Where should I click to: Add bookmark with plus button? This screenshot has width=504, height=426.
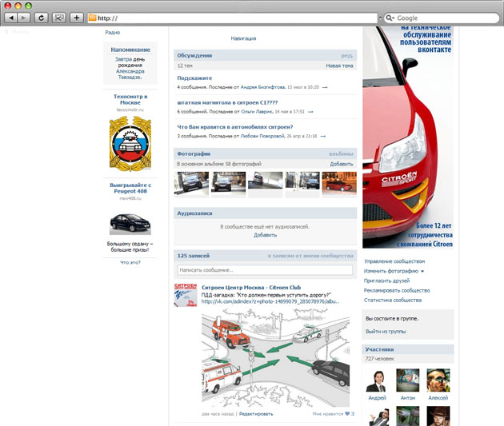click(x=77, y=18)
